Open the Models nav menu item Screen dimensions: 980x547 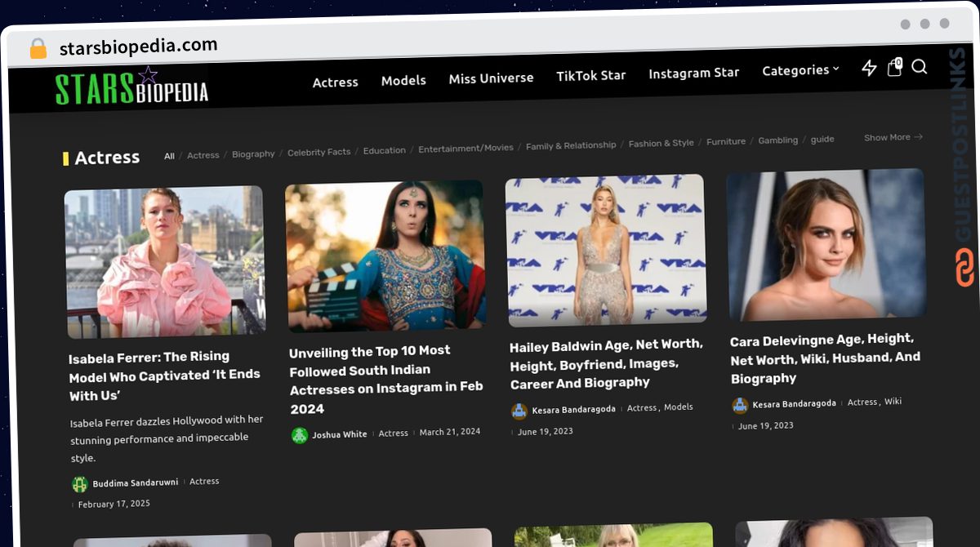[403, 81]
